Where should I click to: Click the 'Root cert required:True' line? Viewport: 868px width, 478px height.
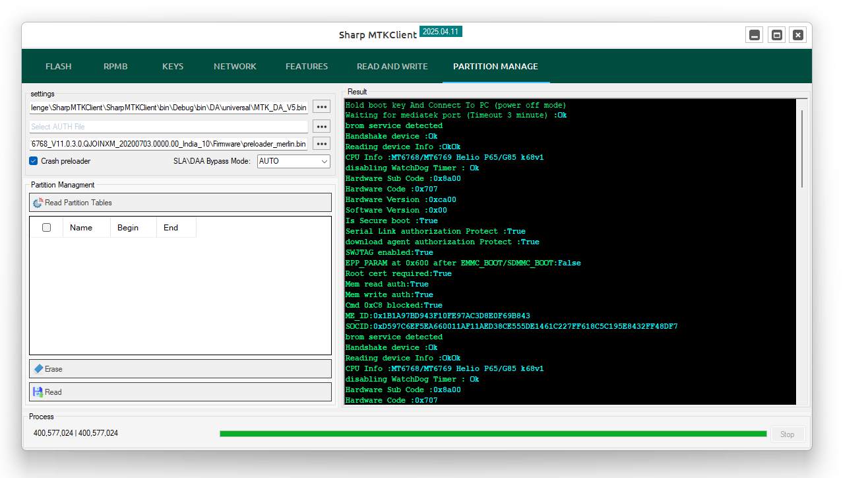(x=398, y=273)
